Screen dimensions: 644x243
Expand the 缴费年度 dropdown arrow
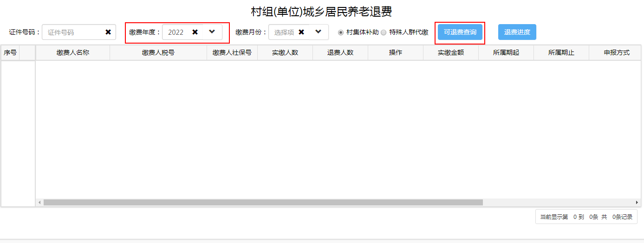click(212, 32)
